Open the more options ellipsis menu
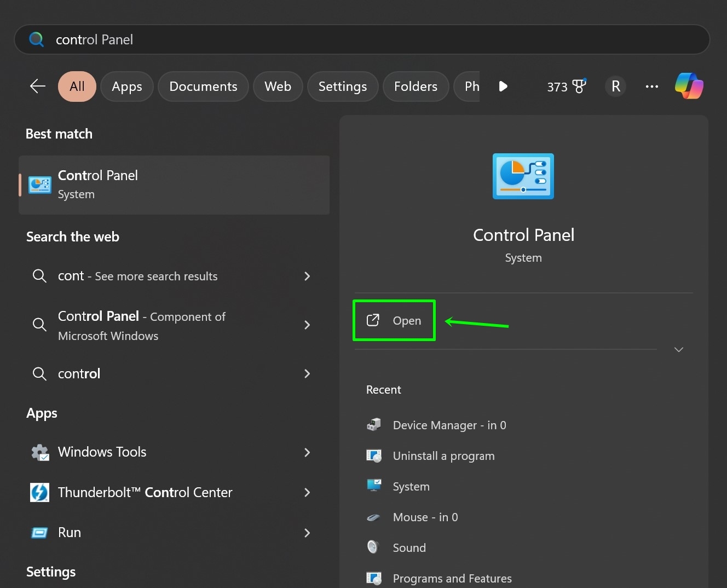Image resolution: width=727 pixels, height=588 pixels. coord(651,86)
